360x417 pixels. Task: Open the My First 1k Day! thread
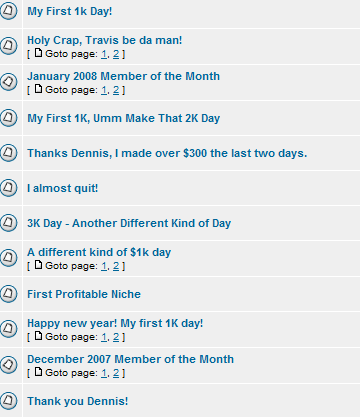(69, 11)
